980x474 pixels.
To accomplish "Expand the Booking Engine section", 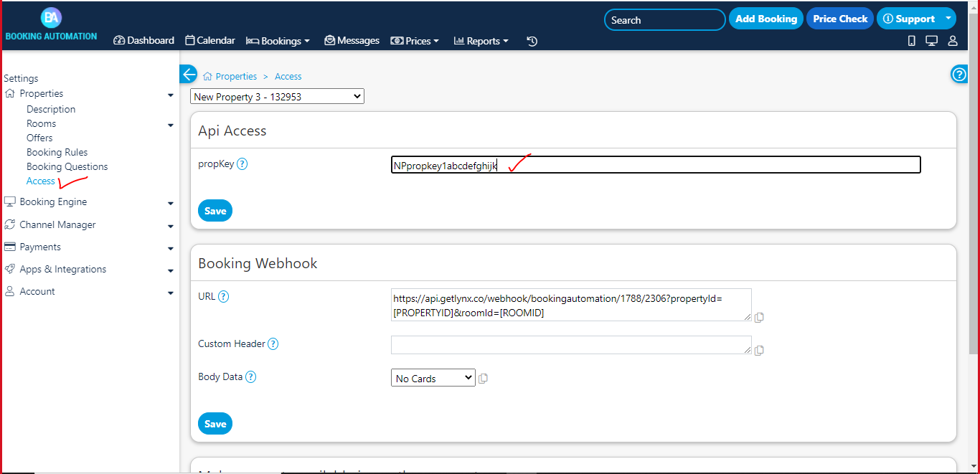I will (x=171, y=203).
